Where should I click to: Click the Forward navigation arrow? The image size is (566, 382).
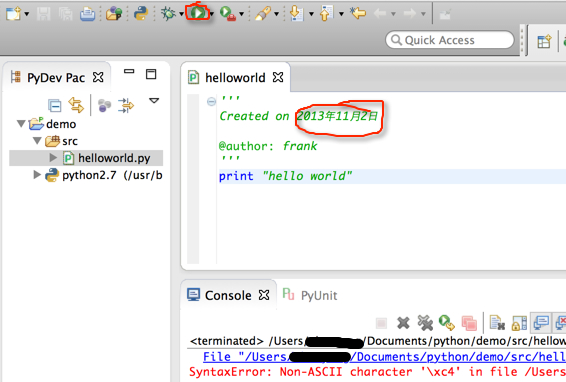(410, 14)
